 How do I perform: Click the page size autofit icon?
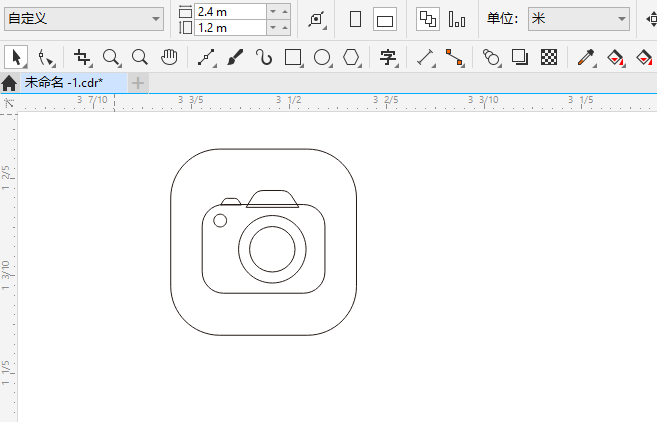coord(317,19)
